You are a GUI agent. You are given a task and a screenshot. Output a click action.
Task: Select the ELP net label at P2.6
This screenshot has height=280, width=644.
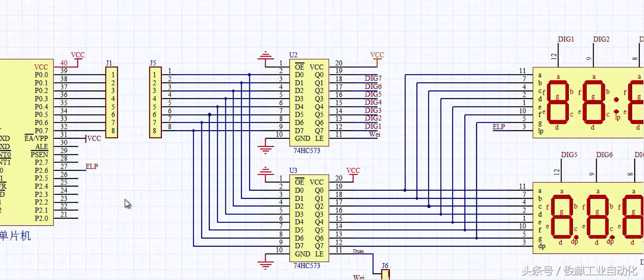click(92, 166)
